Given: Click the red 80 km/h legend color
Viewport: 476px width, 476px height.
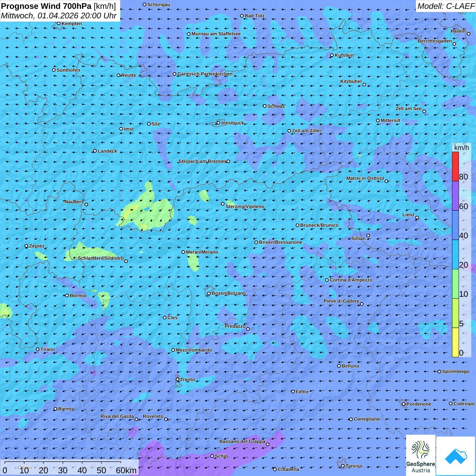Looking at the screenshot, I should pyautogui.click(x=455, y=166).
